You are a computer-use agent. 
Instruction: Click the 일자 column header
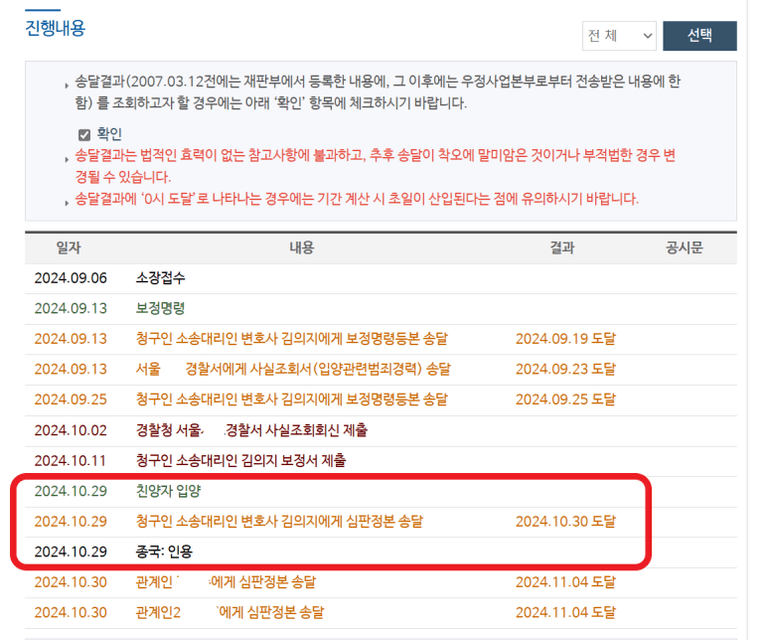69,248
